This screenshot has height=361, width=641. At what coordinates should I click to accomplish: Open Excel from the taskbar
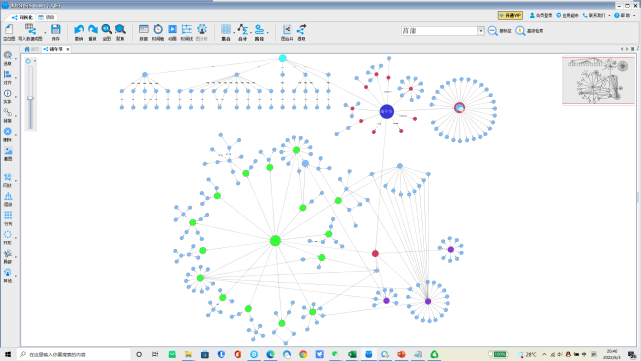tap(352, 354)
